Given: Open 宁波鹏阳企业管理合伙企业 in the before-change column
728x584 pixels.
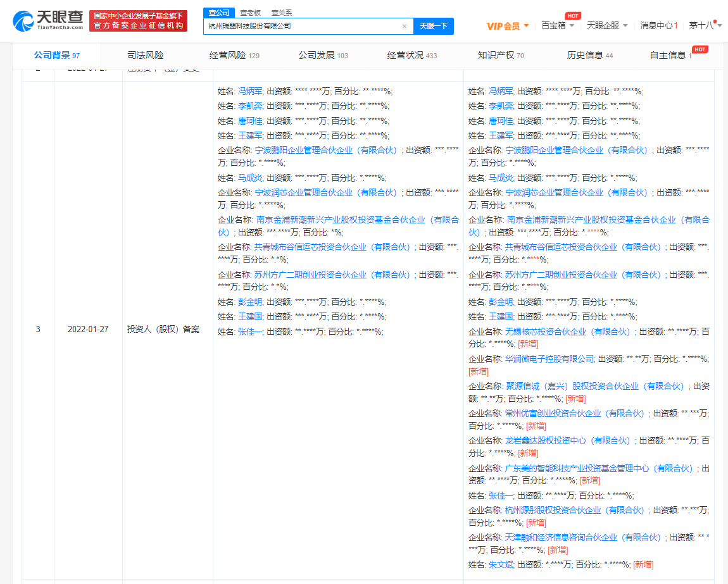Looking at the screenshot, I should tap(326, 151).
